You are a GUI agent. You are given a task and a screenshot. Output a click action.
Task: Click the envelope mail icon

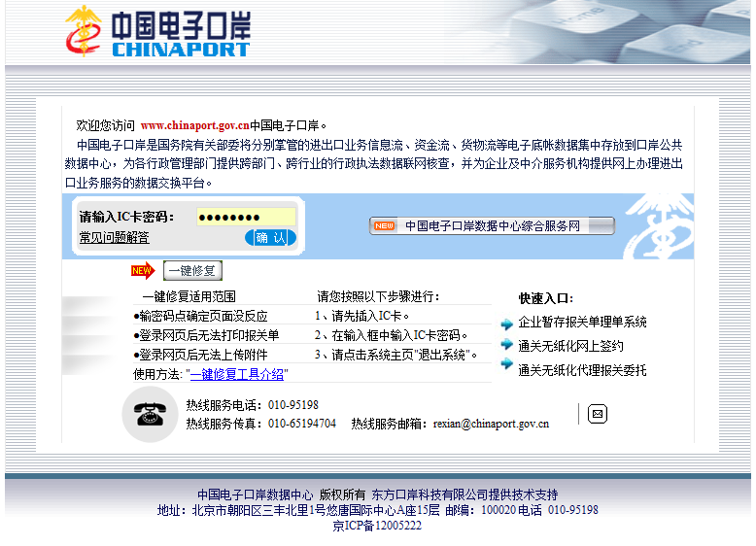[598, 414]
